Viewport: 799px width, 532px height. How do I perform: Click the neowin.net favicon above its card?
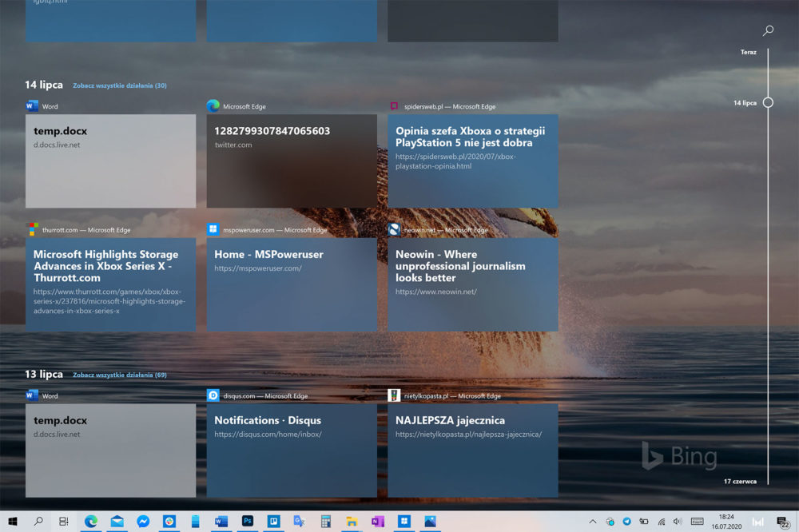pyautogui.click(x=394, y=229)
